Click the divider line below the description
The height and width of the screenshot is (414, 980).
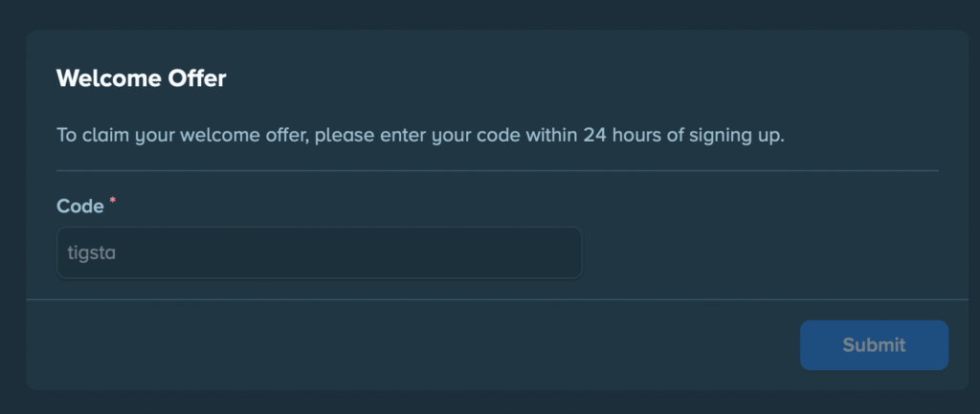coord(498,170)
